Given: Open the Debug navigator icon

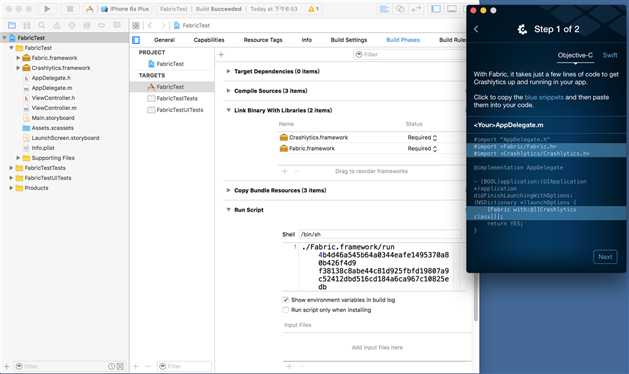Looking at the screenshot, I should pyautogui.click(x=87, y=25).
